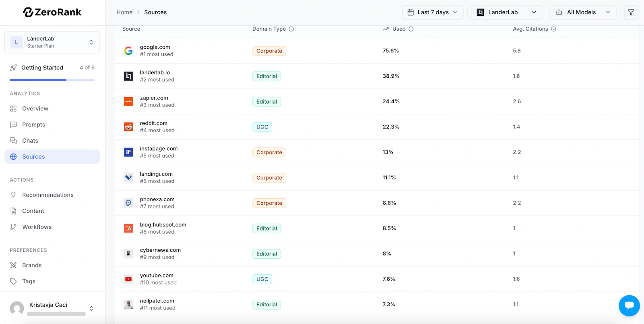The height and width of the screenshot is (324, 644).
Task: Click the landingi.com favicon
Action: pos(128,178)
